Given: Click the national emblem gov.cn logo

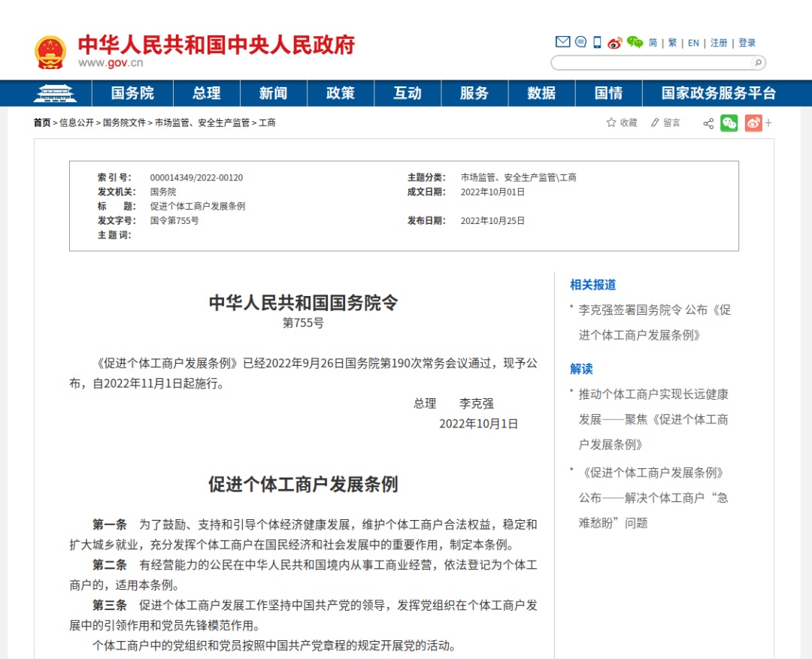Looking at the screenshot, I should coord(50,52).
